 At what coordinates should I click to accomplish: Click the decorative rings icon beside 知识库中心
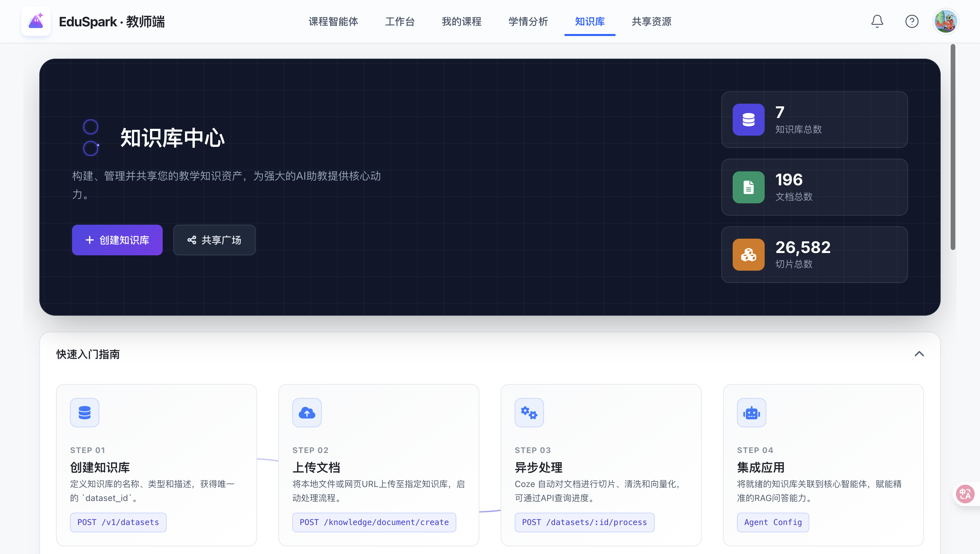pos(91,137)
